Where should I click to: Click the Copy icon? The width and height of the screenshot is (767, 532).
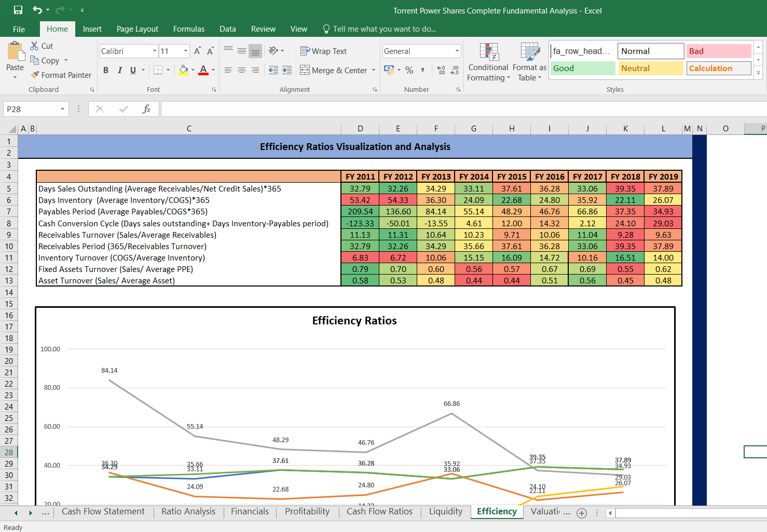pyautogui.click(x=34, y=60)
